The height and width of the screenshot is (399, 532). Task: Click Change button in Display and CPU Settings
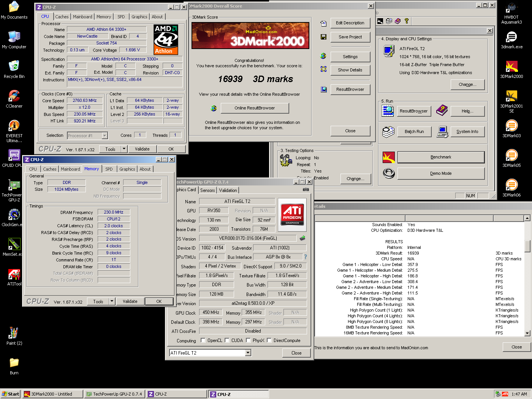tap(467, 84)
